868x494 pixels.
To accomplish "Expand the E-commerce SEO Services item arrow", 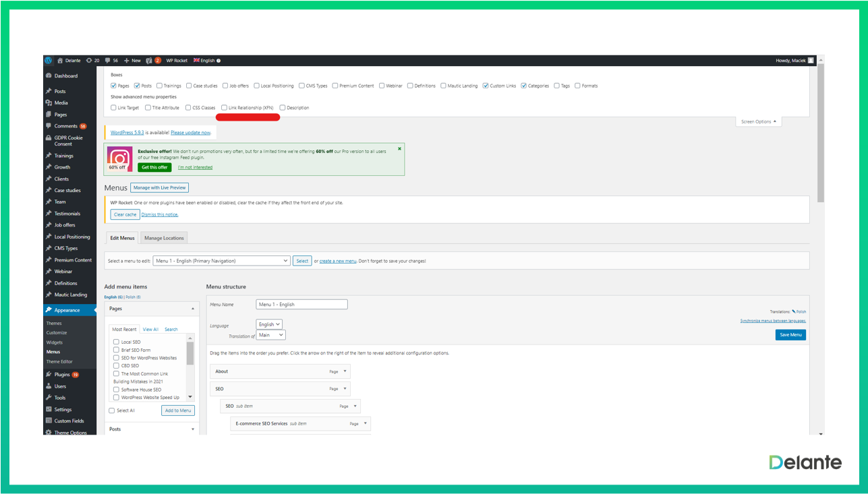I will (366, 424).
